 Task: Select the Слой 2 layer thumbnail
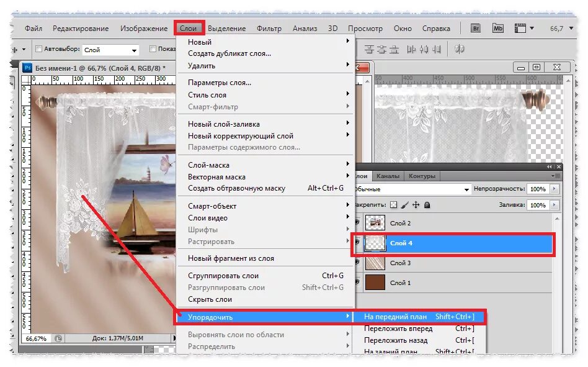375,223
